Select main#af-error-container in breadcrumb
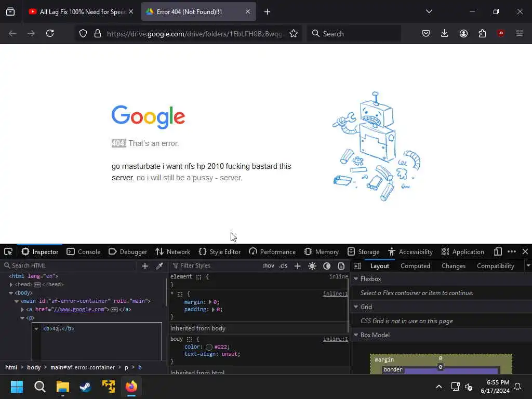This screenshot has height=399, width=532. coord(83,367)
